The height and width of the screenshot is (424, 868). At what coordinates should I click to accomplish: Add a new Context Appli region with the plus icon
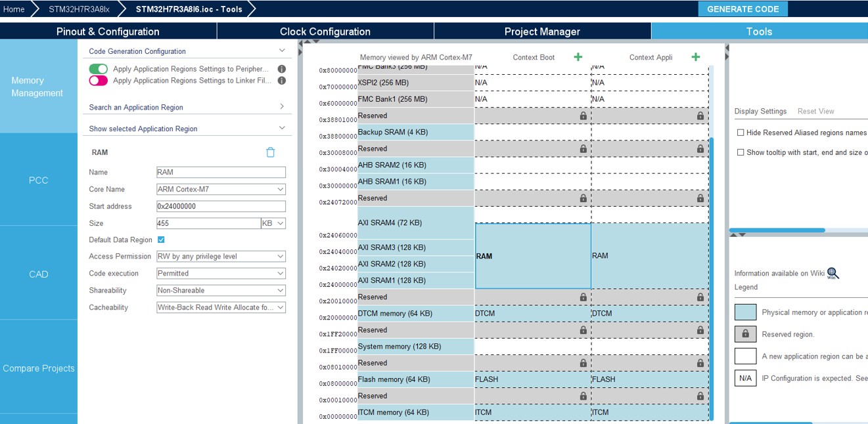pos(696,57)
